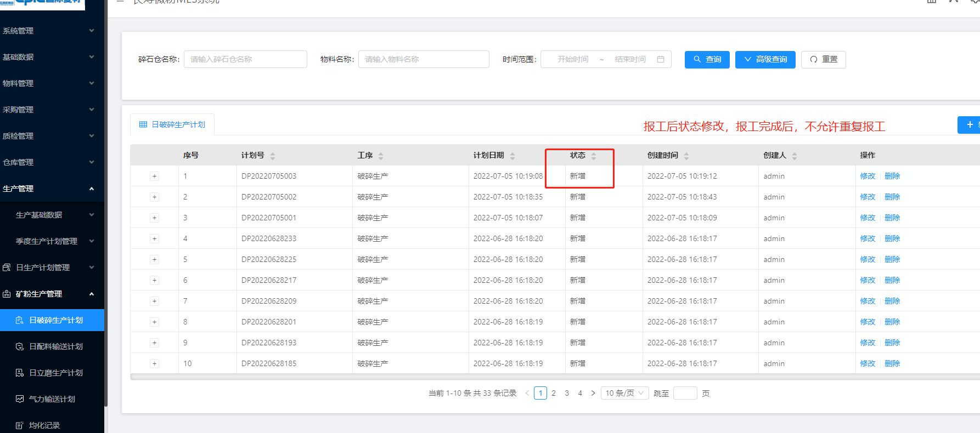Click icon beside 日配料输送计划 in sidebar
The height and width of the screenshot is (433, 980).
20,346
